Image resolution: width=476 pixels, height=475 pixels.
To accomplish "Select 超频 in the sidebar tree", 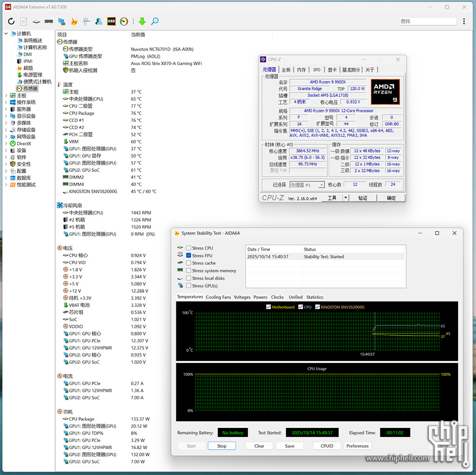I will pos(28,68).
